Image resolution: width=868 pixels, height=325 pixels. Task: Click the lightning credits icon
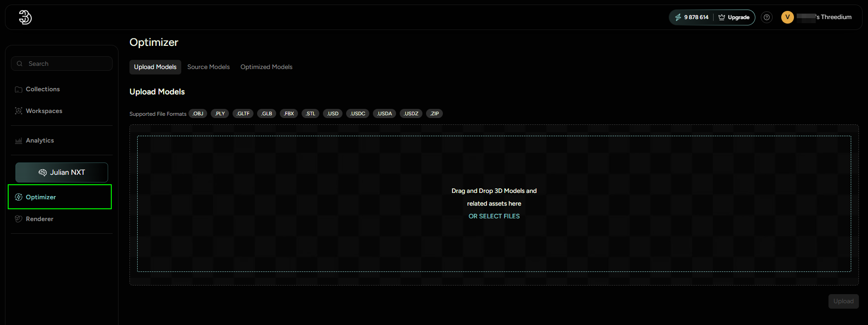678,17
